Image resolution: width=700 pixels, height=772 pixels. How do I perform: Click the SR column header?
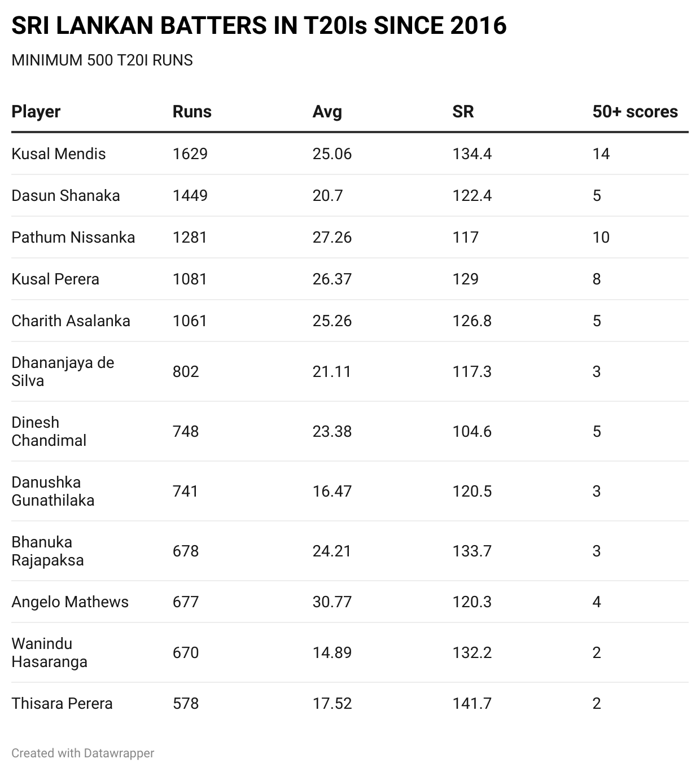coord(463,112)
